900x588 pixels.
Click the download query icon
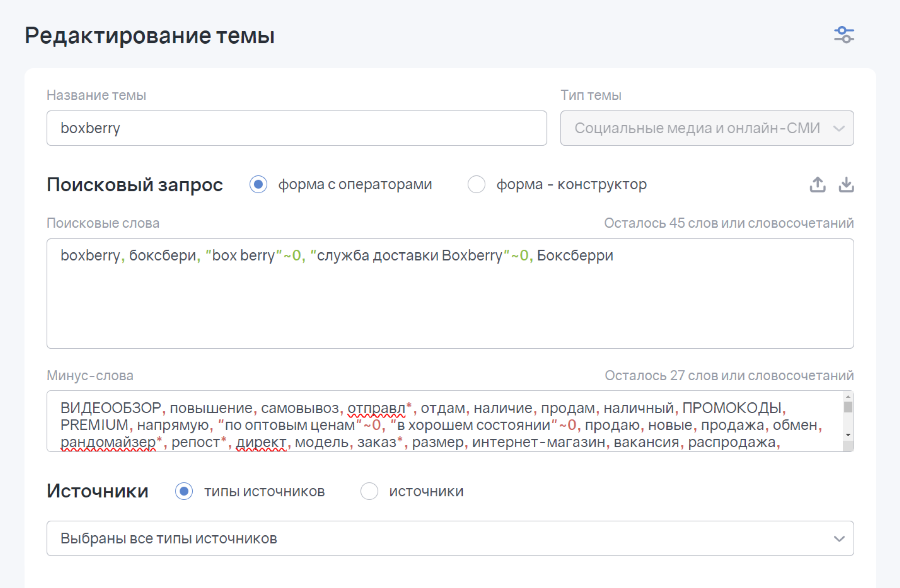tap(846, 184)
